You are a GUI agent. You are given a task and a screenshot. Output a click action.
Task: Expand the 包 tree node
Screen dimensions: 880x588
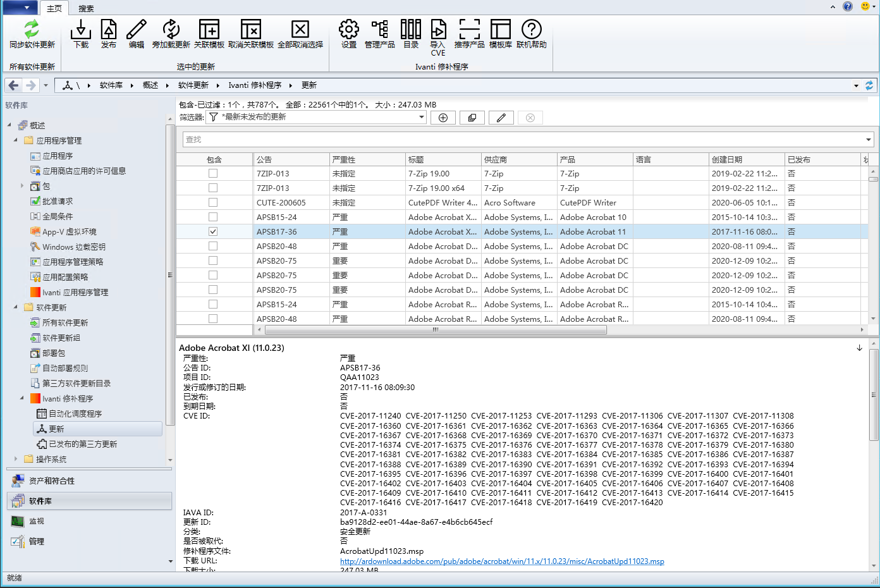(22, 186)
